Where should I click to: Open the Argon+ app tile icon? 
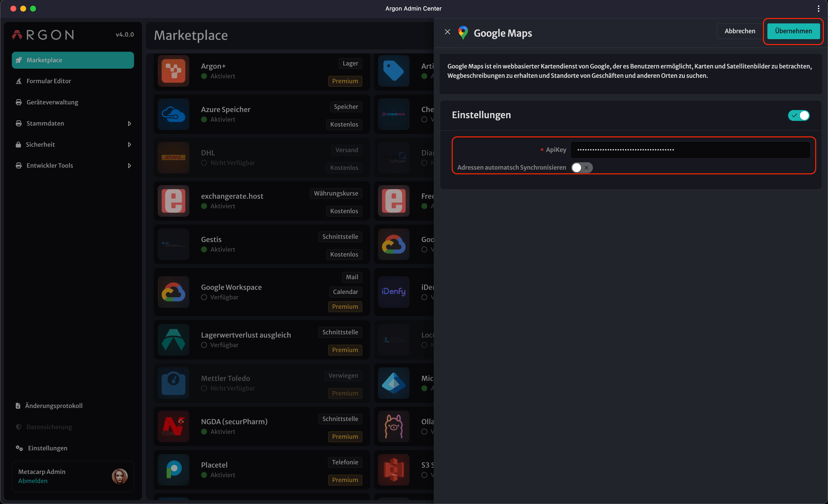[x=173, y=71]
